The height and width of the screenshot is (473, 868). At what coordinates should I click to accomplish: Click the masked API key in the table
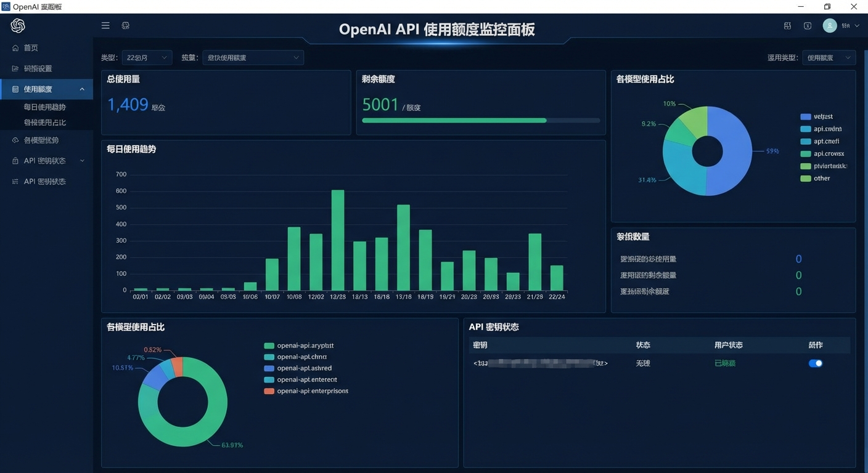point(541,363)
